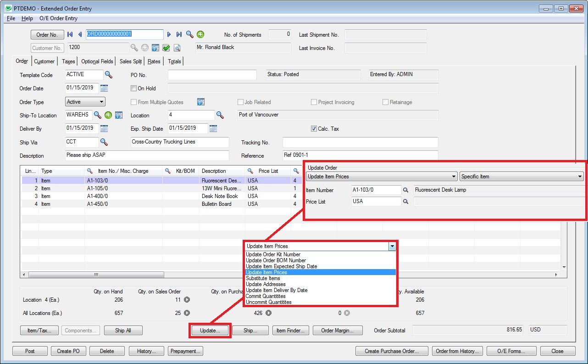The height and width of the screenshot is (364, 588).
Task: Click into the PO No. field
Action: coord(212,75)
